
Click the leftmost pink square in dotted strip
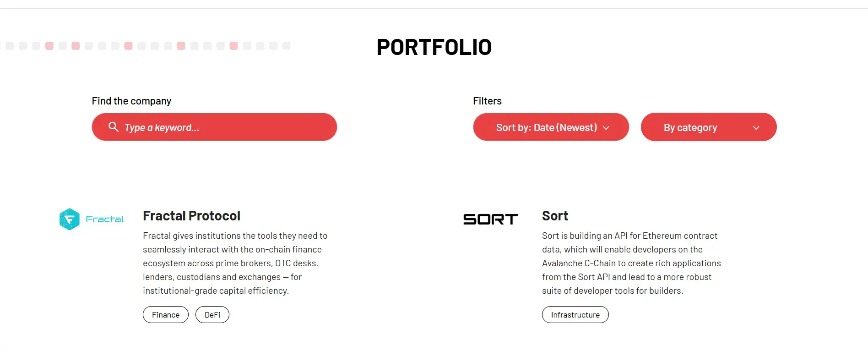point(49,46)
